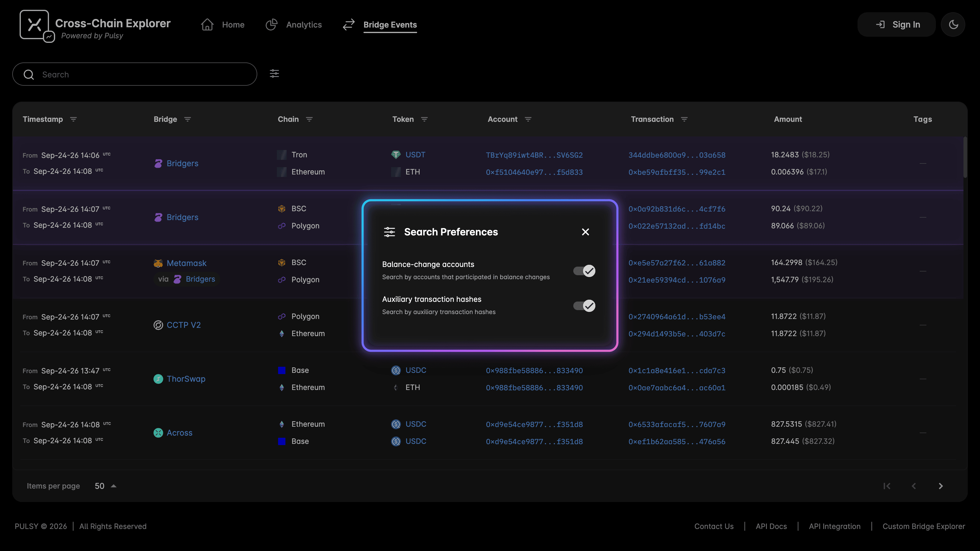Open transaction 344ddbe6800a9...03a658
This screenshot has width=980, height=551.
point(677,155)
